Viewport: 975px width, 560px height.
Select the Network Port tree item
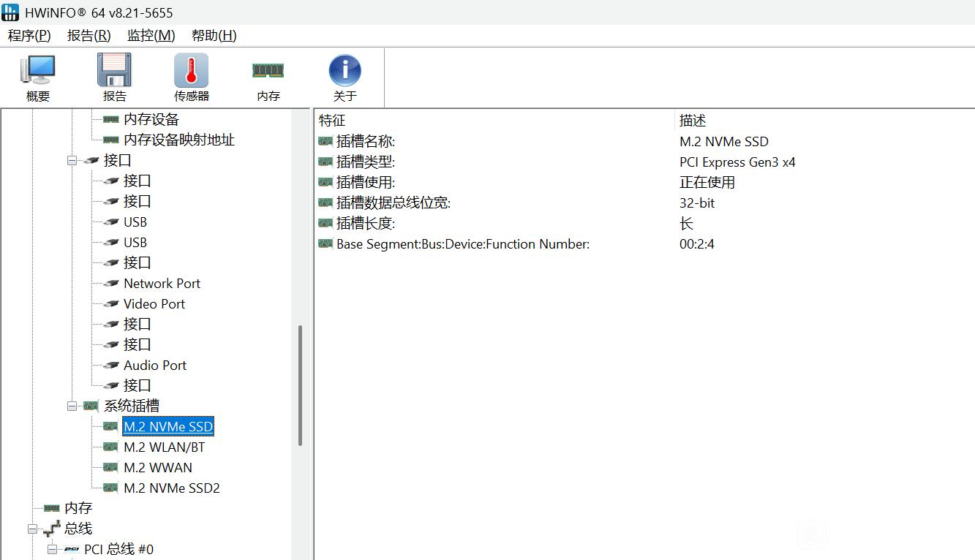click(162, 283)
